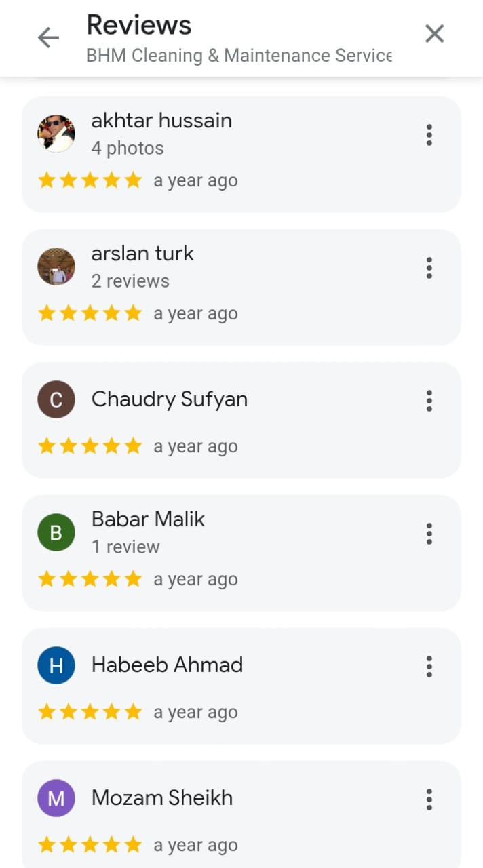Select the five-star rating under Chaudry Sufyan
Screen dimensions: 483x868
[x=89, y=446]
